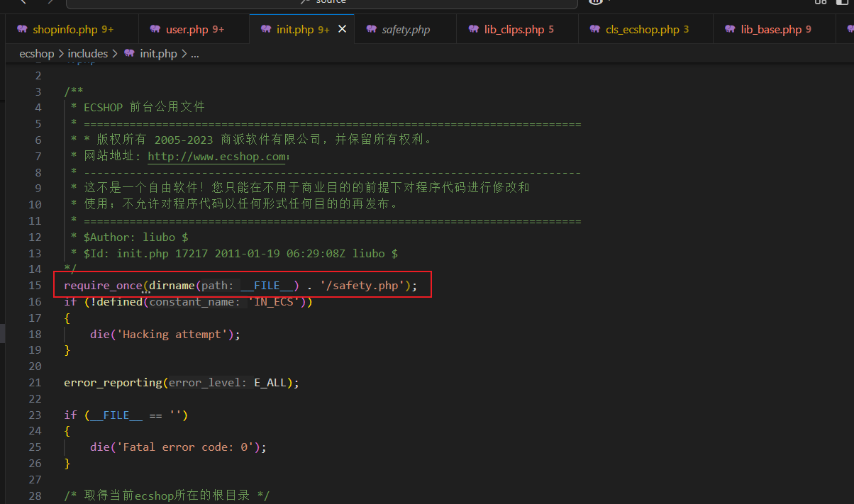Click the PHP icon on lib_clips.php tab
Image resolution: width=854 pixels, height=504 pixels.
(x=474, y=29)
